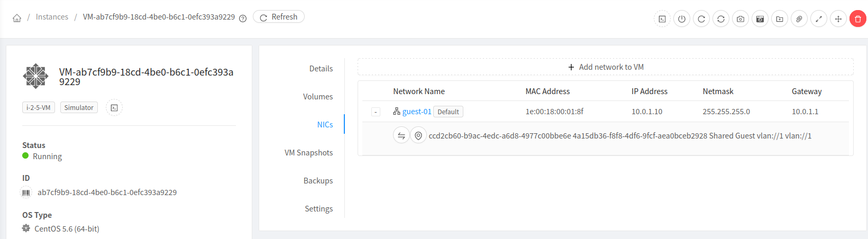Viewport: 868px width, 239px height.
Task: Click the Gateway column header
Action: tap(807, 91)
